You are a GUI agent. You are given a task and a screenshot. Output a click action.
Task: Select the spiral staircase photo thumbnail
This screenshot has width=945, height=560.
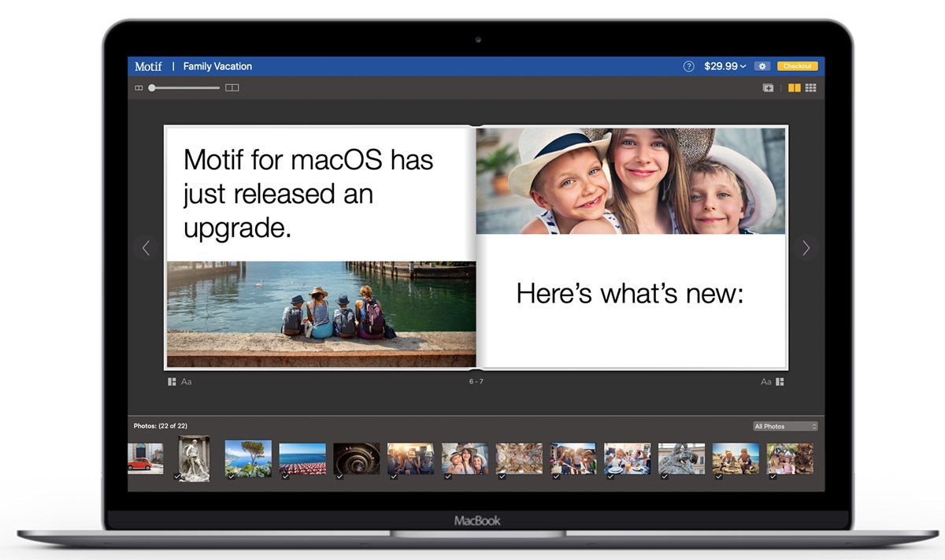coord(356,458)
